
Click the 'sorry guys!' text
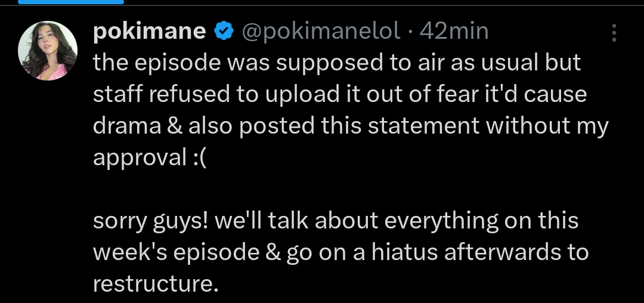pyautogui.click(x=151, y=221)
